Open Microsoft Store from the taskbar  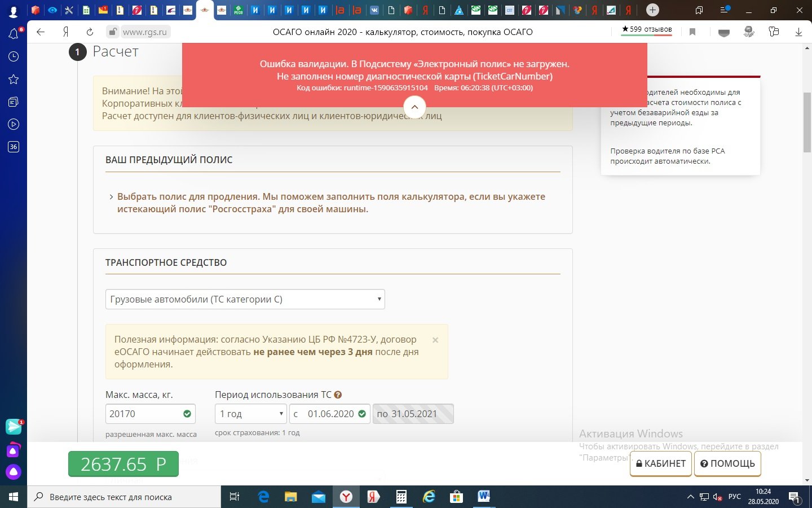[x=456, y=497]
